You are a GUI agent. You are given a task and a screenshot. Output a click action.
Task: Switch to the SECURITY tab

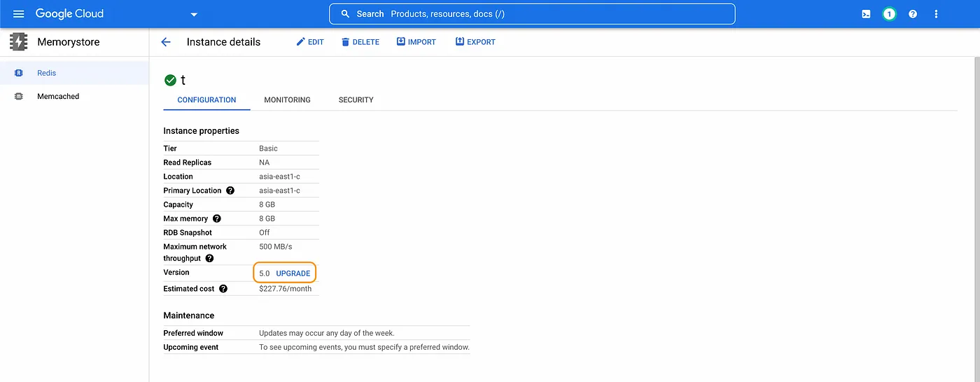pyautogui.click(x=356, y=100)
